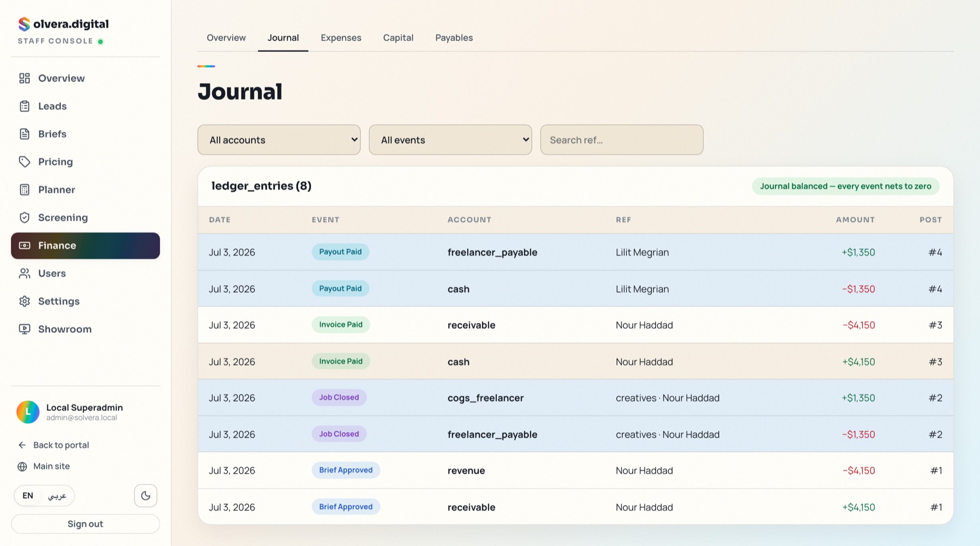Click the Overview grid icon in sidebar
Image resolution: width=980 pixels, height=546 pixels.
[x=24, y=78]
